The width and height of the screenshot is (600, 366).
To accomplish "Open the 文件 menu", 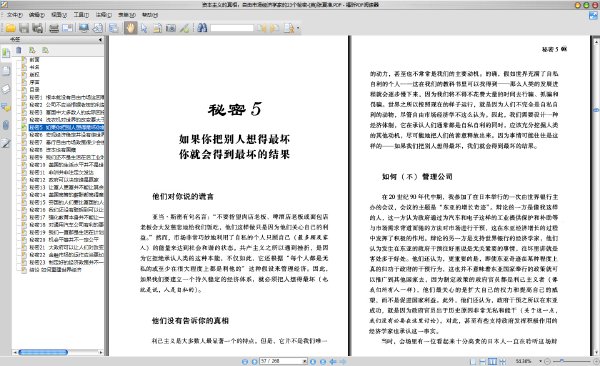I will click(15, 15).
